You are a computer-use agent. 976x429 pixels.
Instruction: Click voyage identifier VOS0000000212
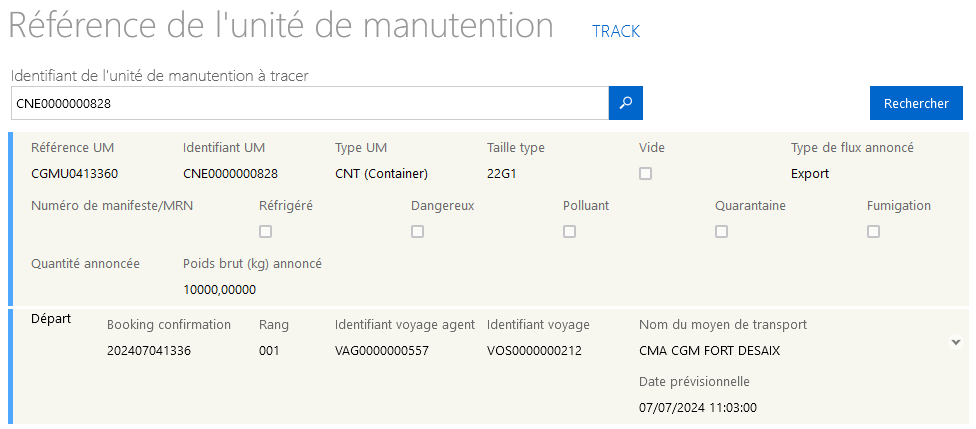coord(534,351)
